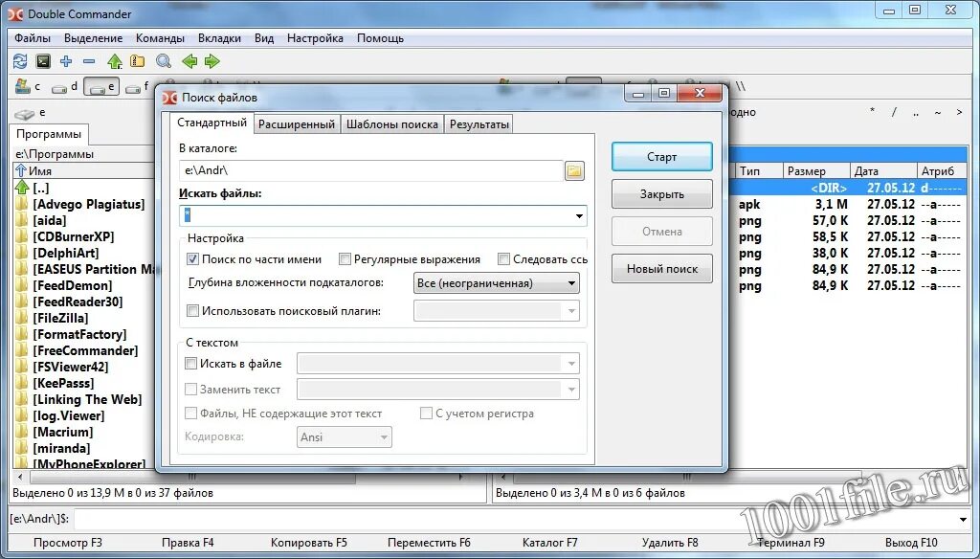Image resolution: width=980 pixels, height=559 pixels.
Task: Click the e drive icon above Программы tab
Action: click(x=24, y=114)
